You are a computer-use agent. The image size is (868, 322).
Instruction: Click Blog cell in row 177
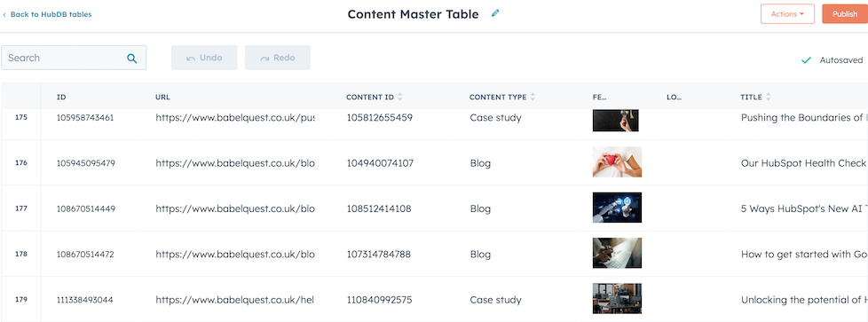tap(480, 208)
